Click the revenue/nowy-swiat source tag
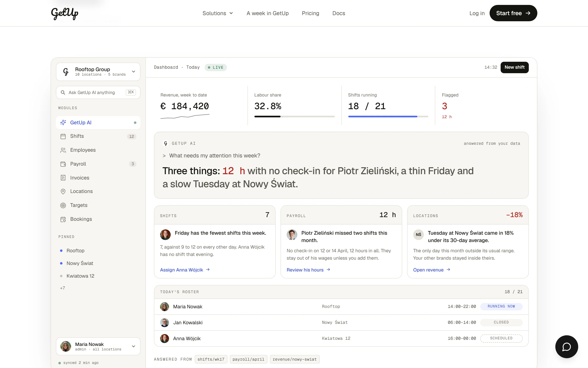The image size is (588, 368). (x=294, y=359)
